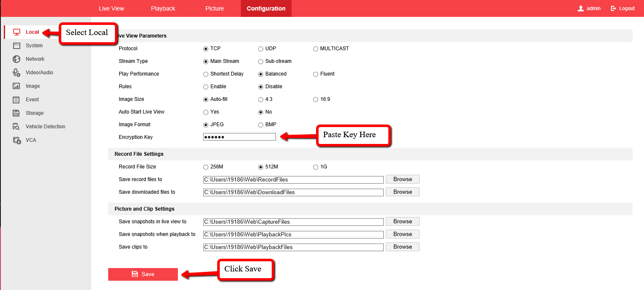Viewport: 644px width, 290px height.
Task: Select UDP protocol radio button
Action: (x=261, y=49)
